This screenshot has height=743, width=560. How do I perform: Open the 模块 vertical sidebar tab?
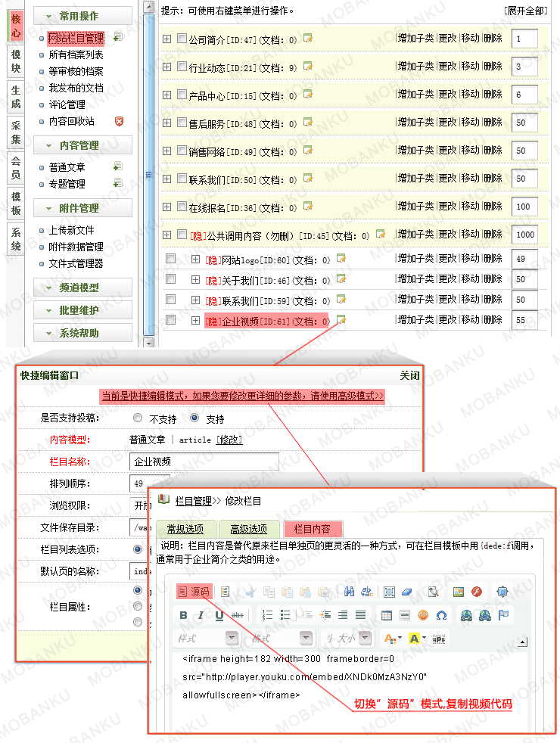click(16, 61)
